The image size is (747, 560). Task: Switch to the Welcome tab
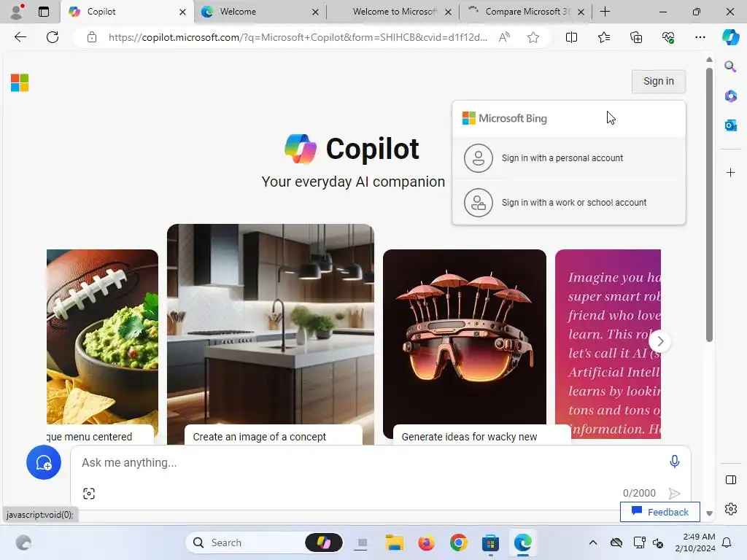pos(260,12)
